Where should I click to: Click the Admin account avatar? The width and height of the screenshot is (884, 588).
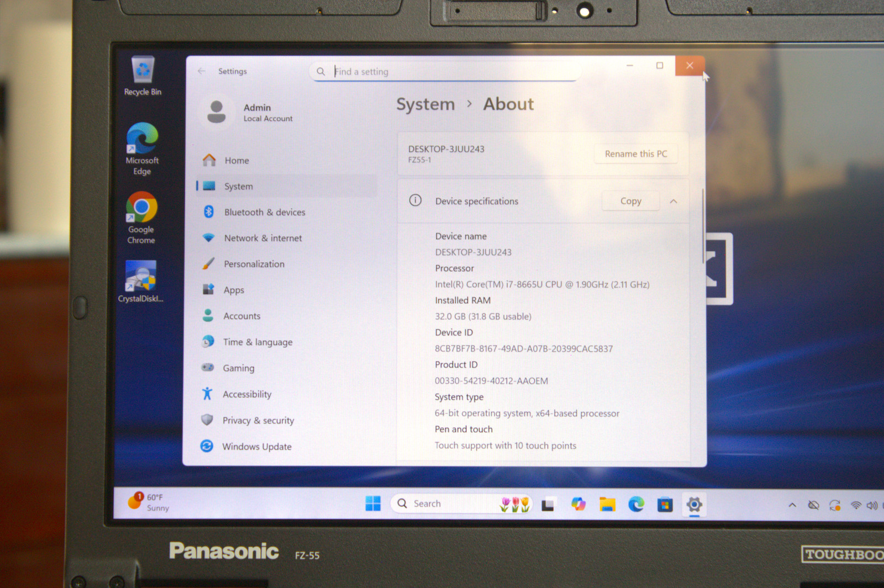217,112
